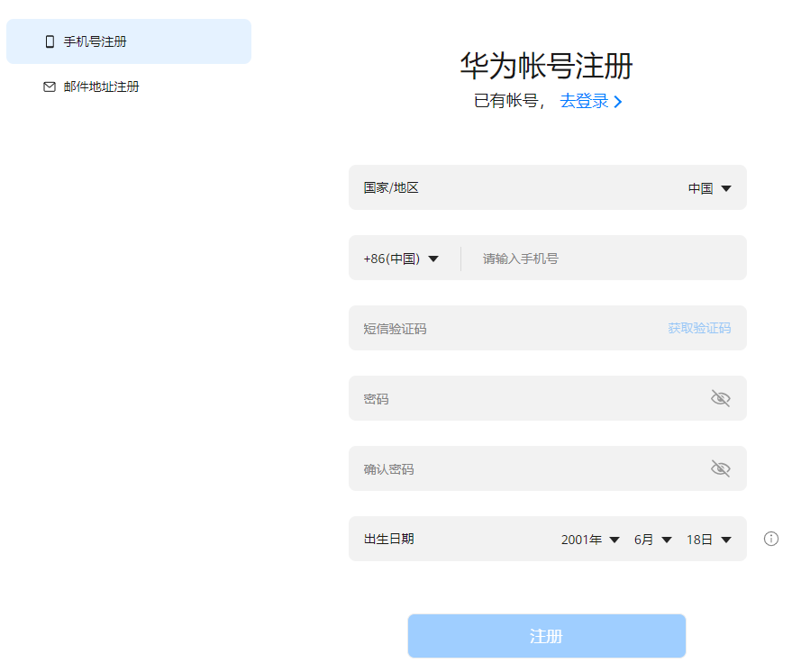The height and width of the screenshot is (672, 792).
Task: Toggle visibility eye in 确认密码 field
Action: 720,468
